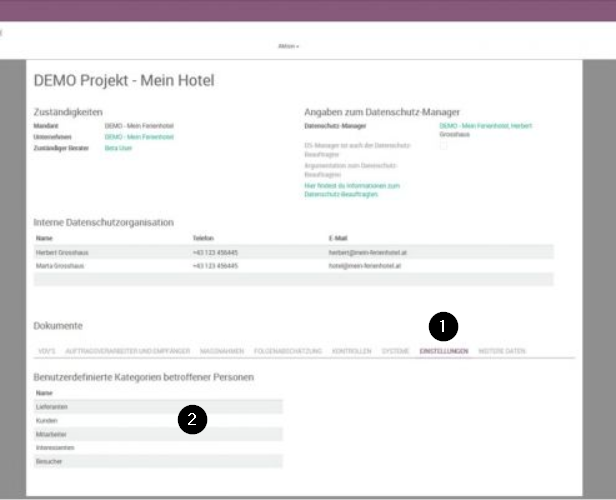
Task: Click the Lieferanten category row
Action: (158, 407)
